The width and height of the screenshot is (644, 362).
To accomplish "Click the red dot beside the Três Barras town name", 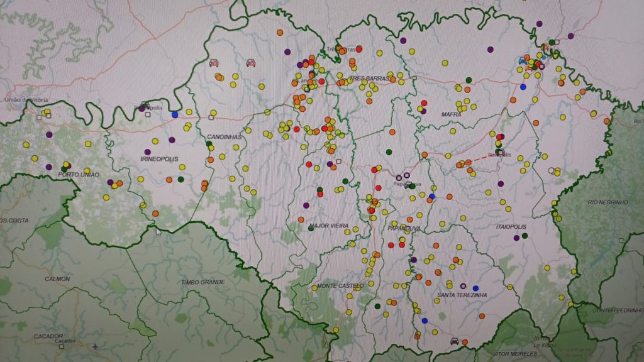I will (x=359, y=49).
